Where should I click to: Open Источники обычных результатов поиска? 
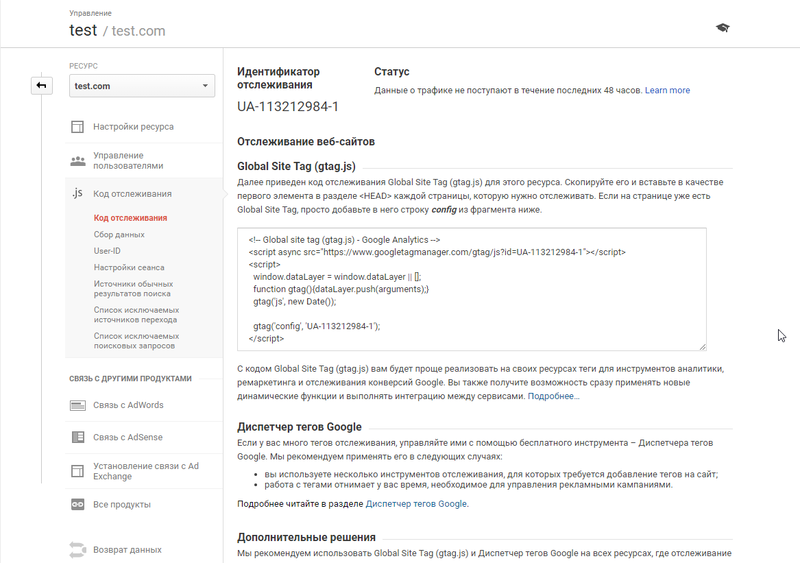click(x=133, y=288)
